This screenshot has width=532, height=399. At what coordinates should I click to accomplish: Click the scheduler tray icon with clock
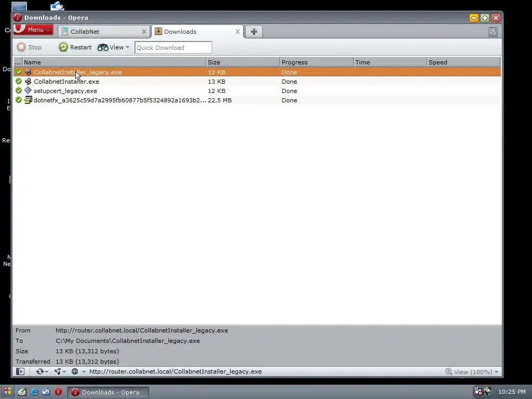click(478, 392)
